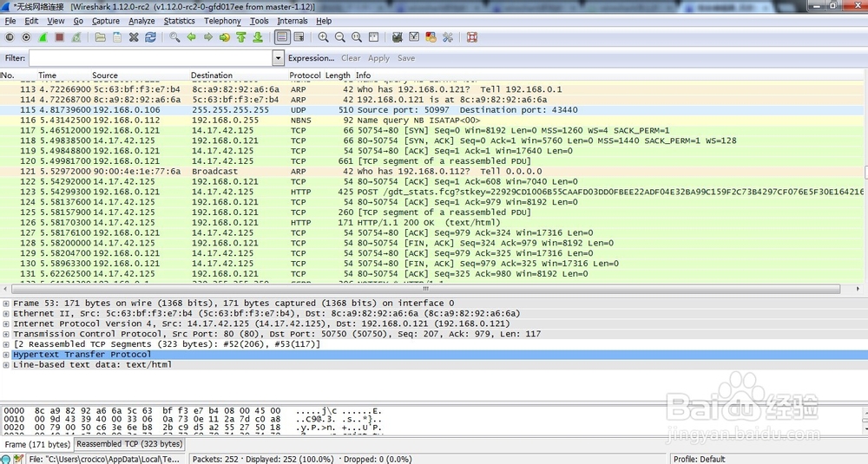This screenshot has width=868, height=464.
Task: Restart the current capture icon
Action: coord(76,37)
